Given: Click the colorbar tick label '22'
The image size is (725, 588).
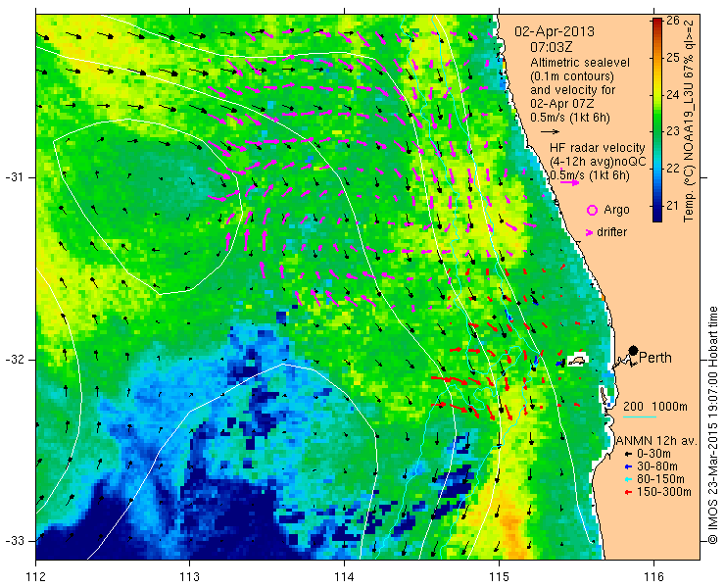Looking at the screenshot, I should (x=672, y=169).
